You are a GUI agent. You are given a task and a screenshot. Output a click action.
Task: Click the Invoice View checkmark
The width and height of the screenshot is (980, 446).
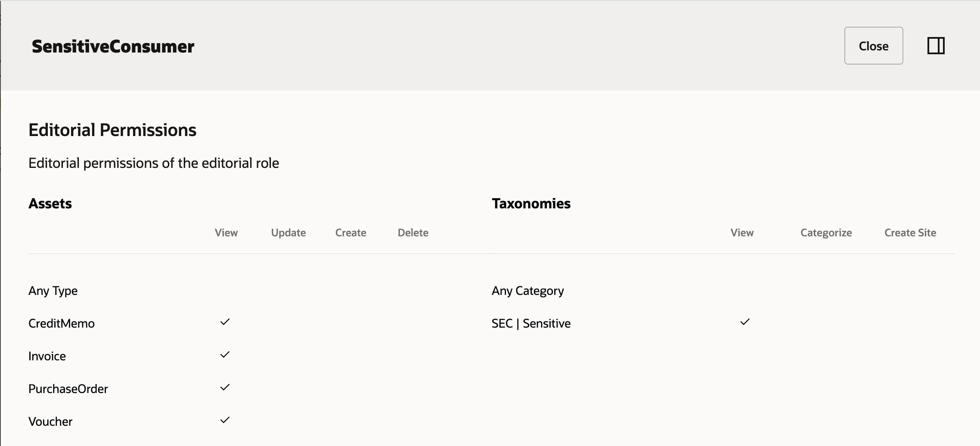pos(225,355)
